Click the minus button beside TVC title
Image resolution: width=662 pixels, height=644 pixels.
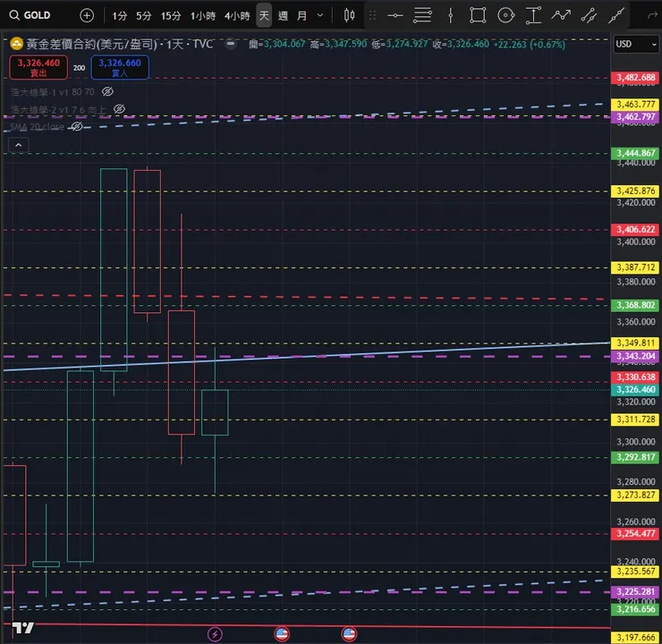pyautogui.click(x=231, y=43)
